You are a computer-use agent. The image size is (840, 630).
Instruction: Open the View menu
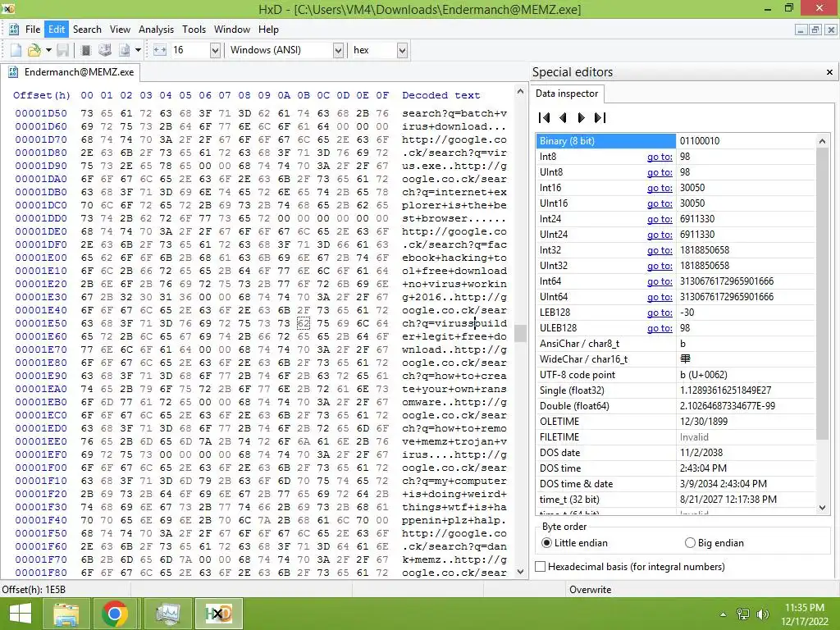coord(120,30)
